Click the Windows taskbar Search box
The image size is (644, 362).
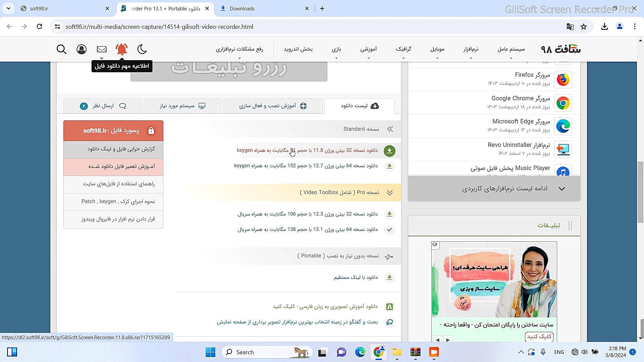pos(267,352)
